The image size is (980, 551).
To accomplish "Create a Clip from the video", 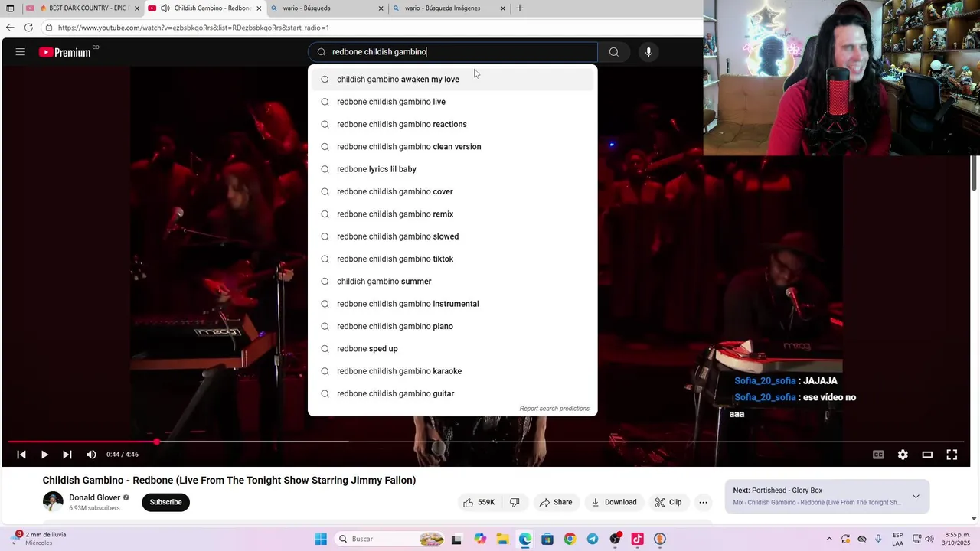I will click(668, 502).
